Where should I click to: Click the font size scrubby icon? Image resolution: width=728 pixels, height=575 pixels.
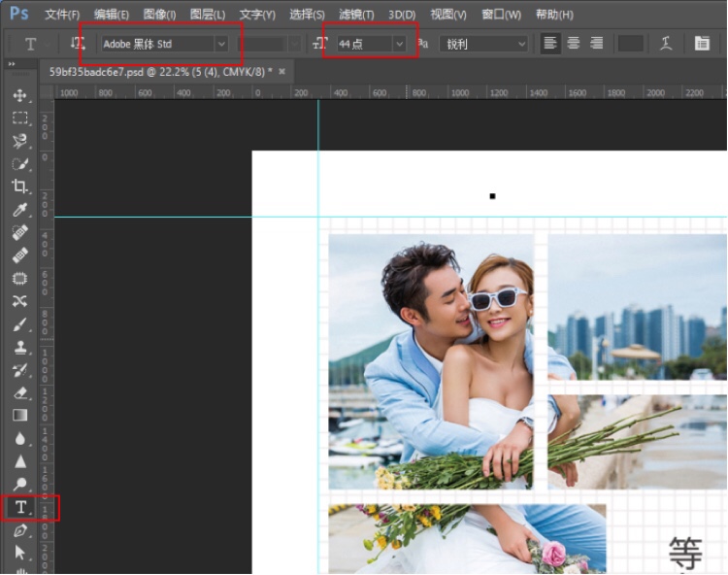[320, 44]
